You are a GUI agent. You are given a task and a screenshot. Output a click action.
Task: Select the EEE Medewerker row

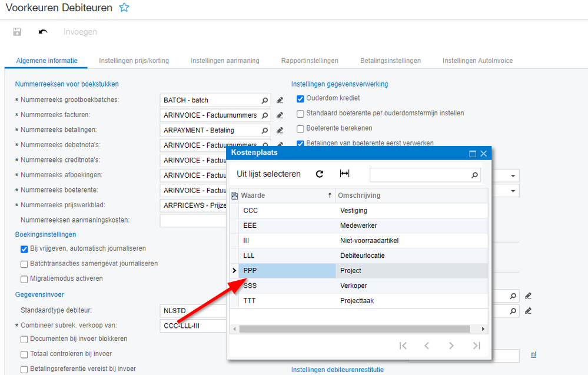(x=359, y=225)
